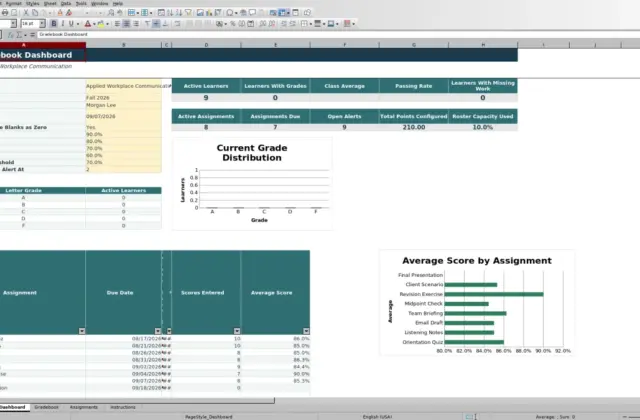Click the Clear Direct Formatting icon
This screenshot has height=420, width=640.
tap(69, 13)
